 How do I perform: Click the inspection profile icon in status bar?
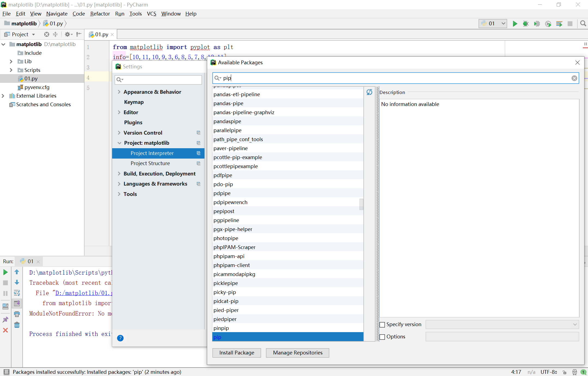(x=574, y=372)
